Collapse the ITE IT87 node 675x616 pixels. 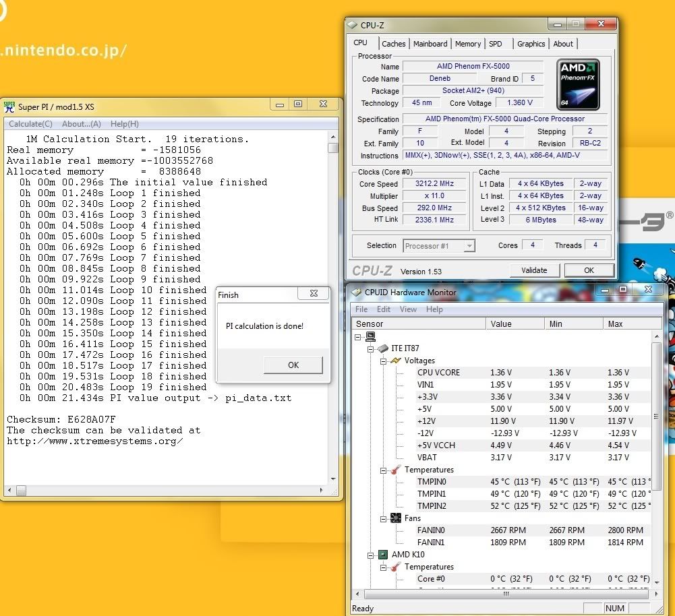(x=370, y=349)
